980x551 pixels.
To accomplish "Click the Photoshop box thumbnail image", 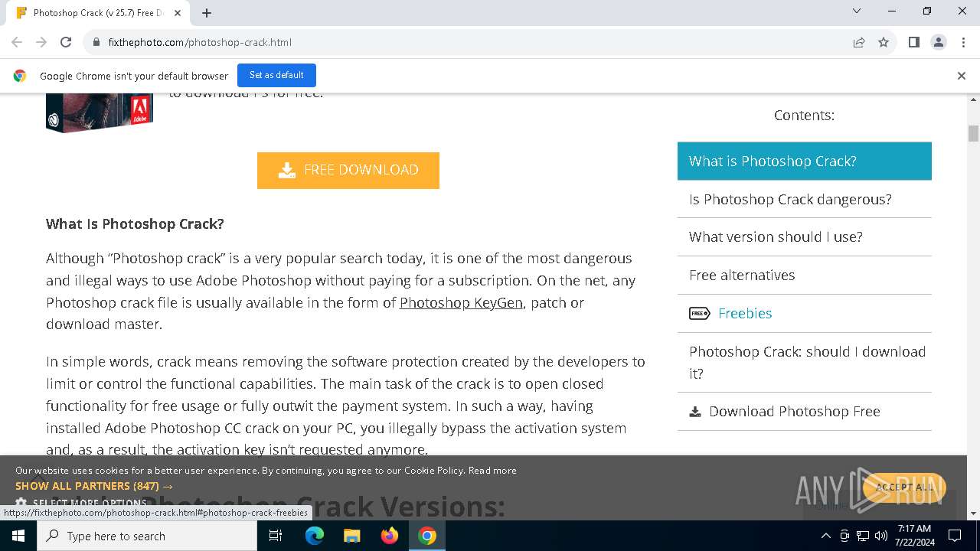I will 100,112.
